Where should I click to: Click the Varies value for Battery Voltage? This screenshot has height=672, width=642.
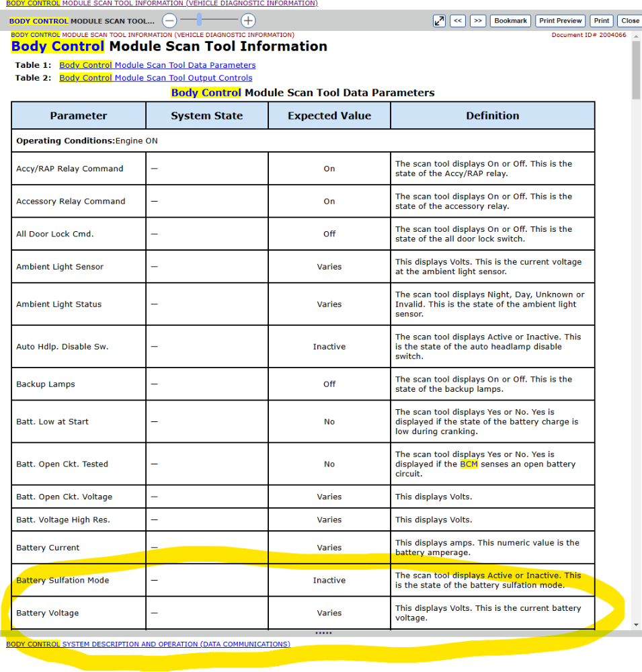329,613
